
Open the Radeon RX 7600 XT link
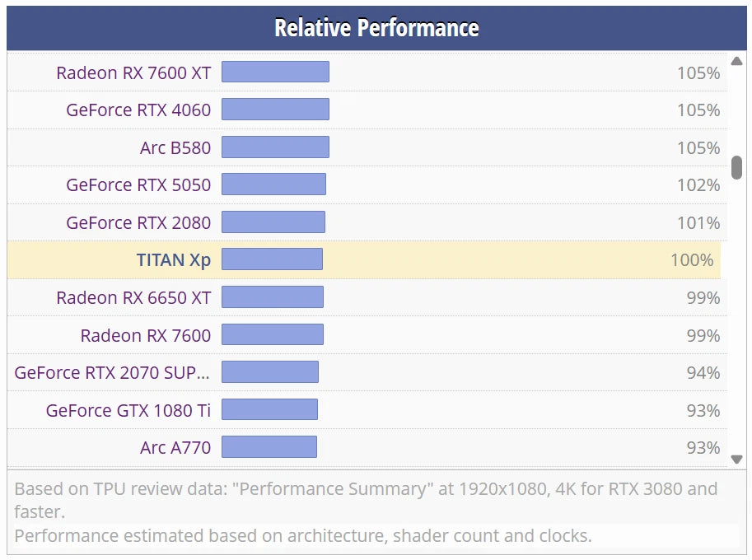tap(133, 72)
